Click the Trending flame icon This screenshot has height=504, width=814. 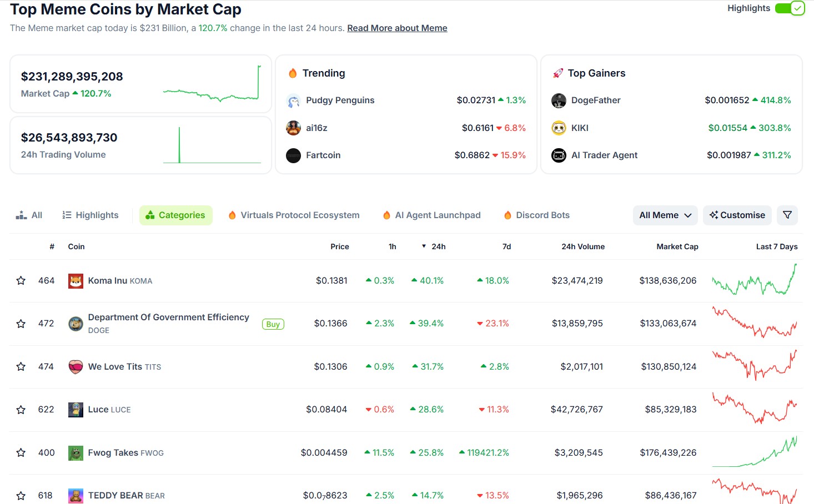293,73
